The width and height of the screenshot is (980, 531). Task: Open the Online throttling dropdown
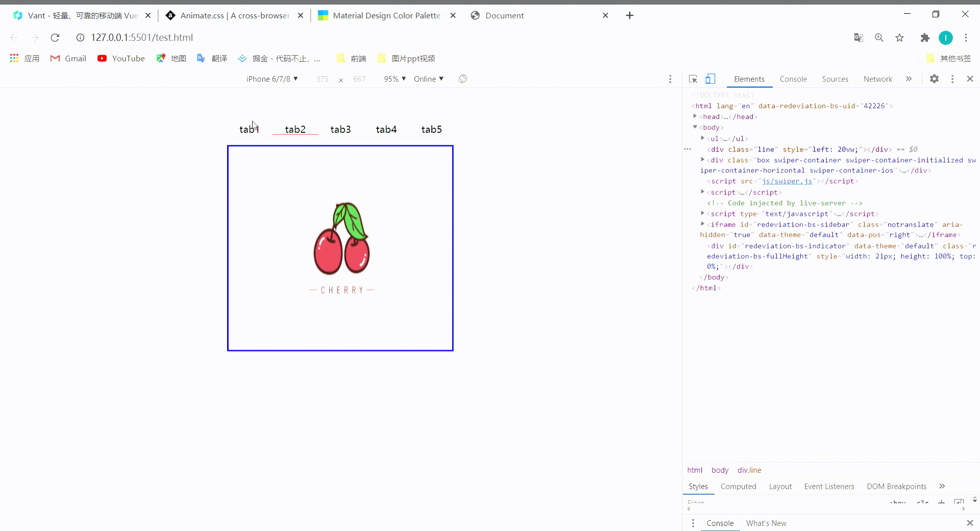coord(429,79)
